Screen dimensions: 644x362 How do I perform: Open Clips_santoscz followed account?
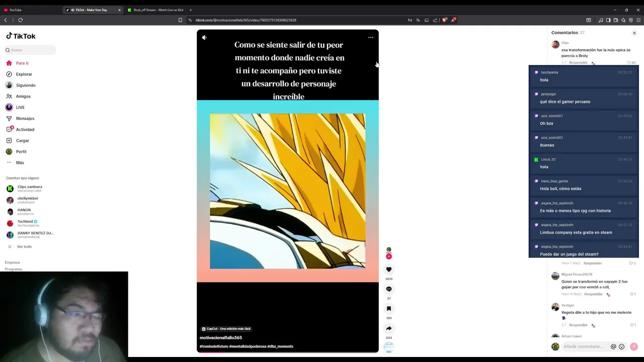tap(25, 189)
